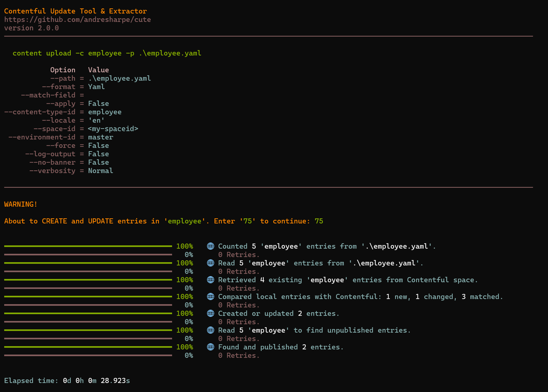Click the 'Value' column header
548x392 pixels.
click(99, 70)
